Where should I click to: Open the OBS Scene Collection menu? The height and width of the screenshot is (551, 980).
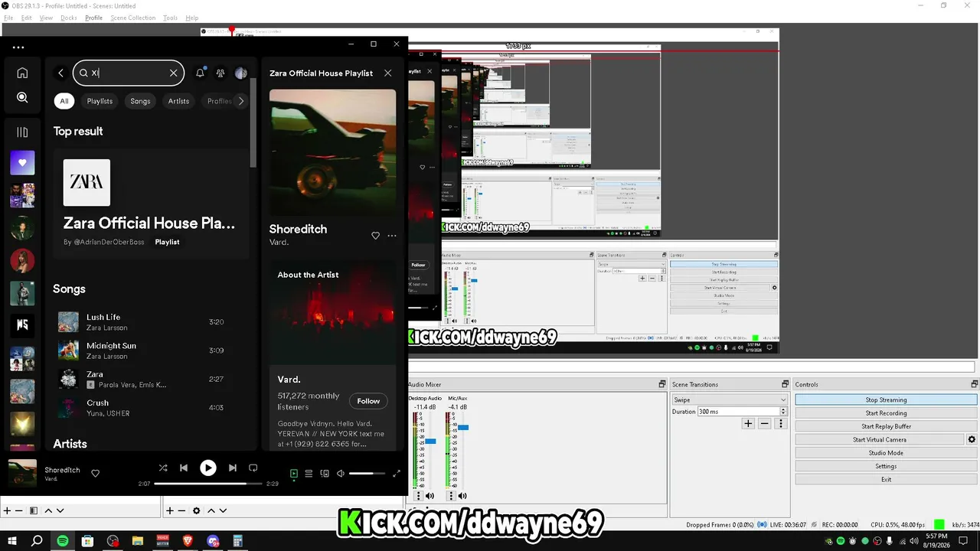[x=132, y=18]
